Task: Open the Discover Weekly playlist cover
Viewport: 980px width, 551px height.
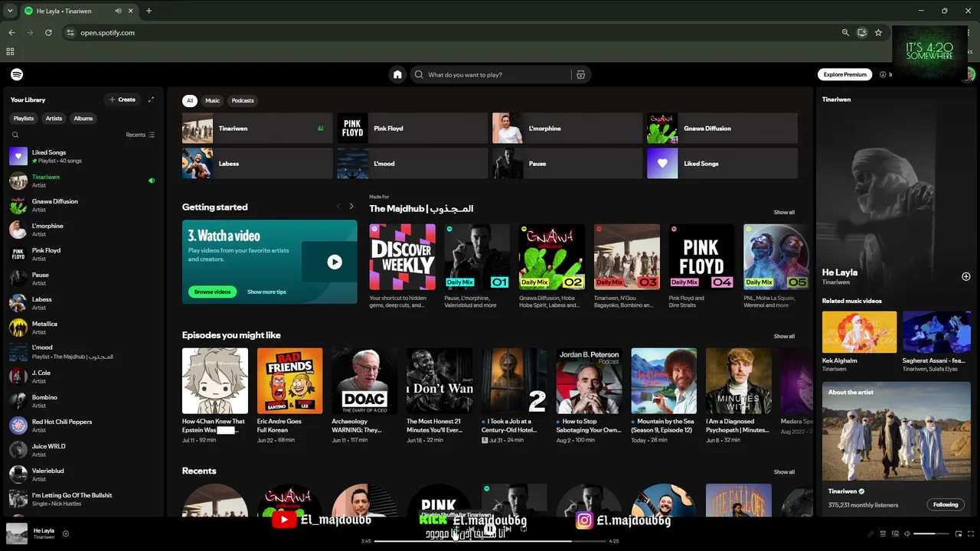Action: point(402,257)
